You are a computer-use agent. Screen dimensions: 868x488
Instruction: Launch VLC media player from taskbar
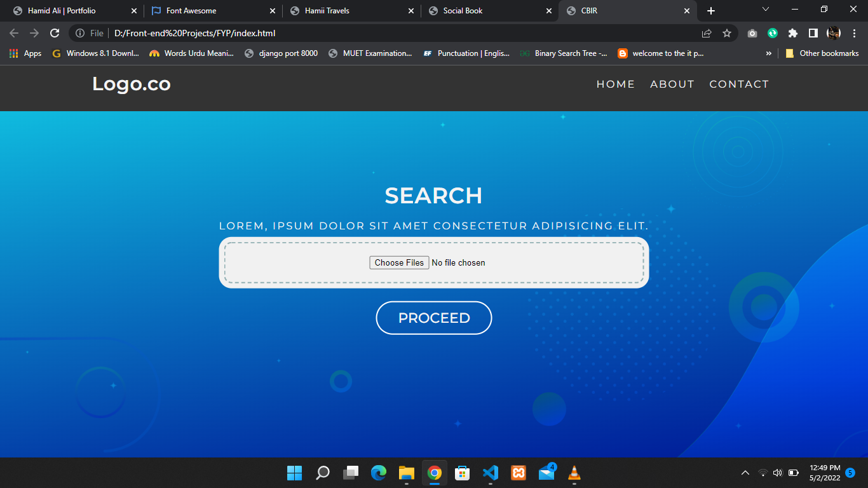click(x=574, y=473)
